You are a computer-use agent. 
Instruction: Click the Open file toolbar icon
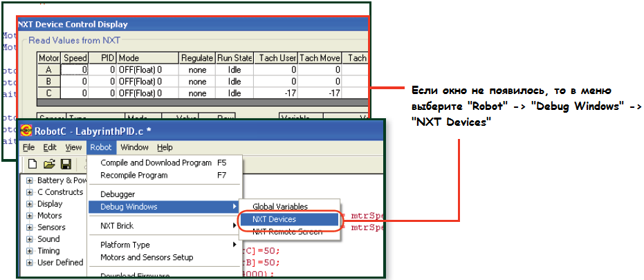click(x=49, y=165)
